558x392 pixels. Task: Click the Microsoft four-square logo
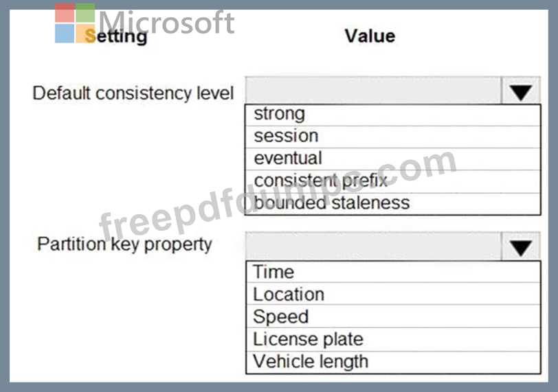(75, 23)
